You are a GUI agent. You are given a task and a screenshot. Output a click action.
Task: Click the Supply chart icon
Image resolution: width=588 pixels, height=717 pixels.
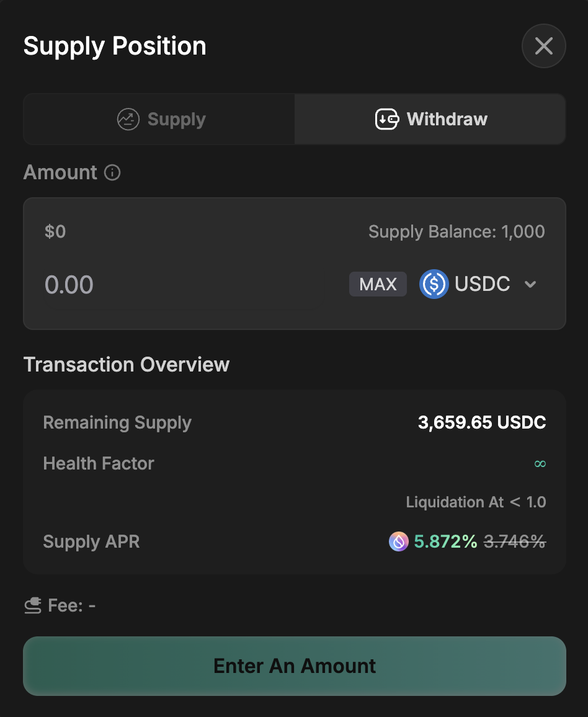coord(128,119)
